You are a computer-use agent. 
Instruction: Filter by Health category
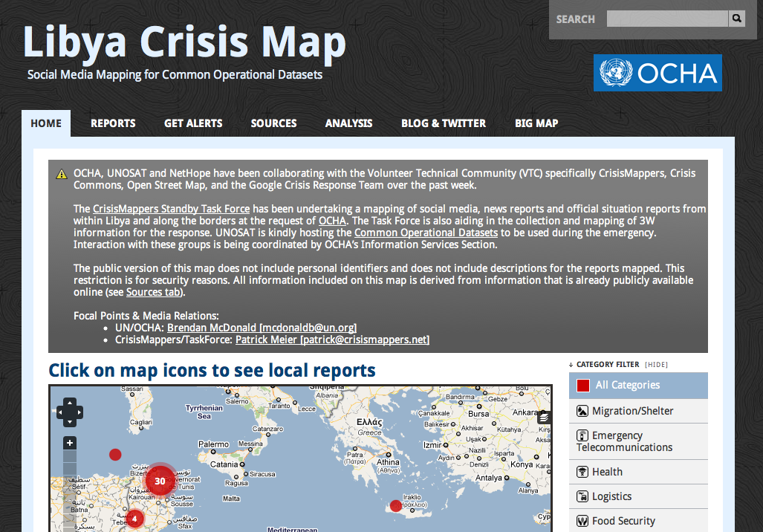click(x=638, y=472)
